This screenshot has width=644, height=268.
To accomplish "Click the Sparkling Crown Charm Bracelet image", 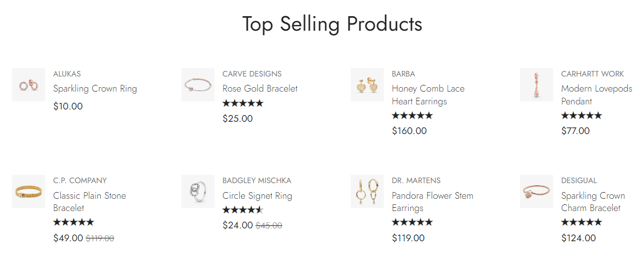I will 537,192.
